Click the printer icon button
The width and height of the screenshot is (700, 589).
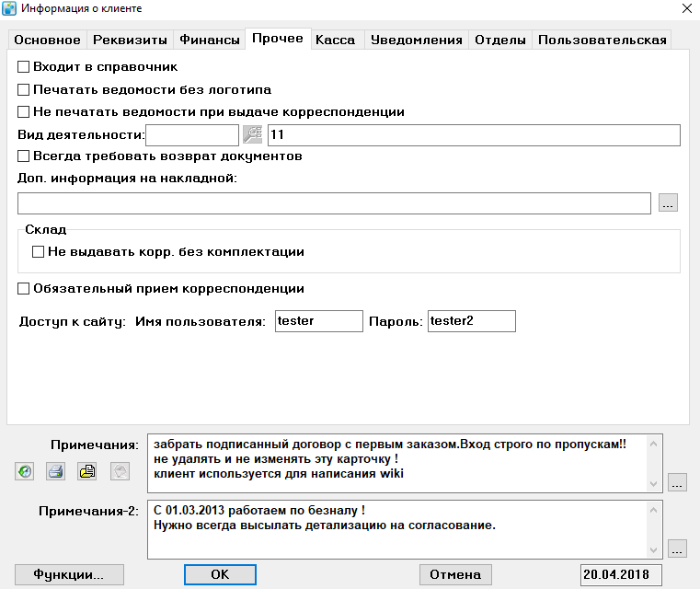[x=56, y=471]
